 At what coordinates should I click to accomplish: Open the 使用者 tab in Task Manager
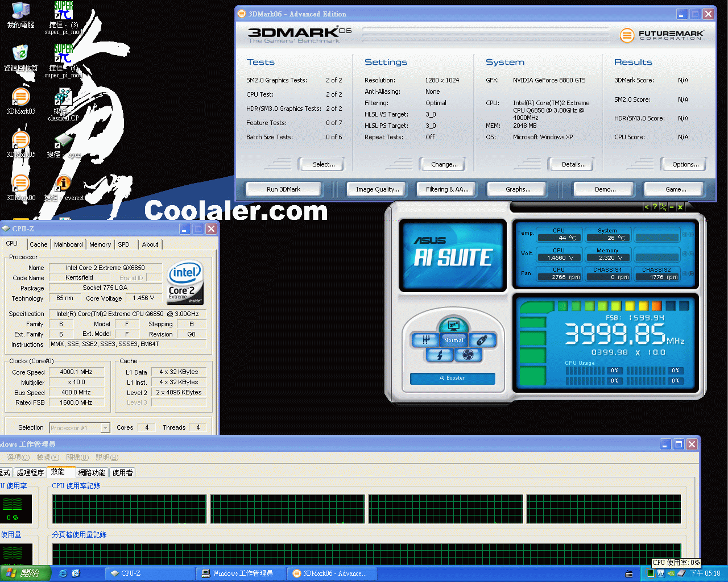click(x=122, y=472)
